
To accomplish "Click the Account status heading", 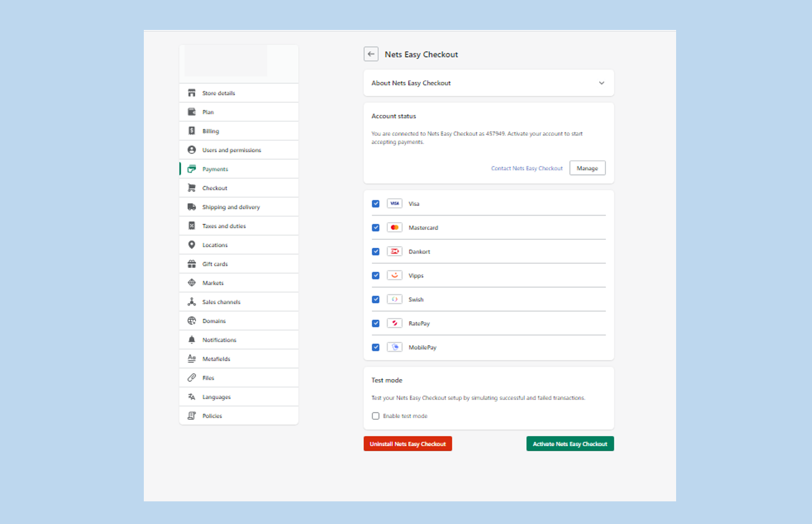I will pos(394,116).
